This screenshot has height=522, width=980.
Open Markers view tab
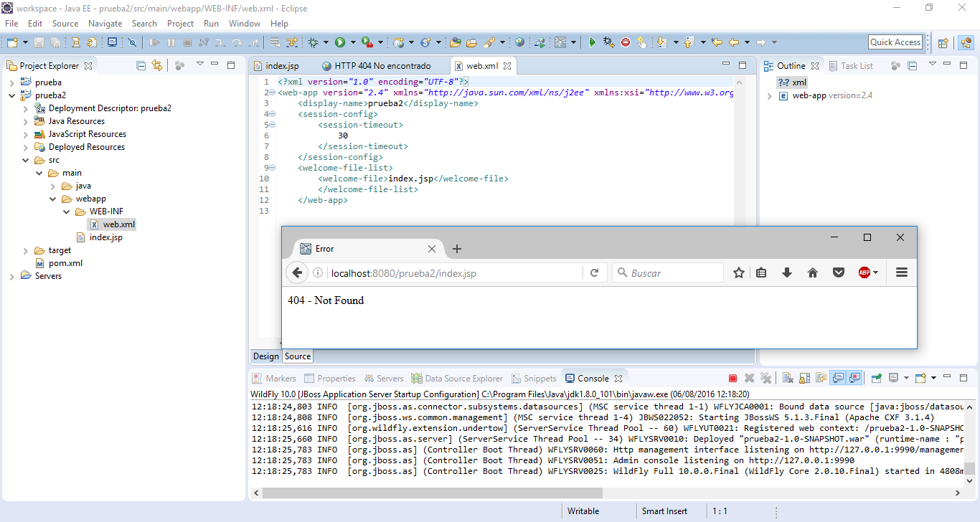coord(274,378)
